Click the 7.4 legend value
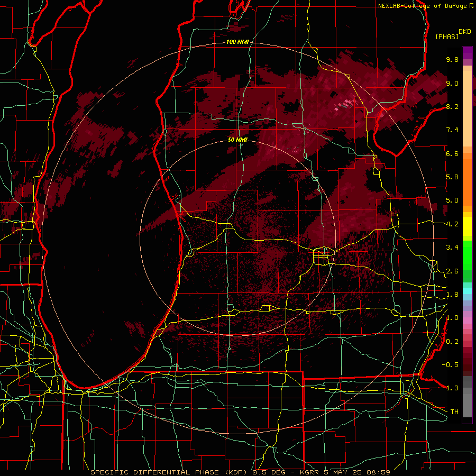476x476 pixels. 452,130
